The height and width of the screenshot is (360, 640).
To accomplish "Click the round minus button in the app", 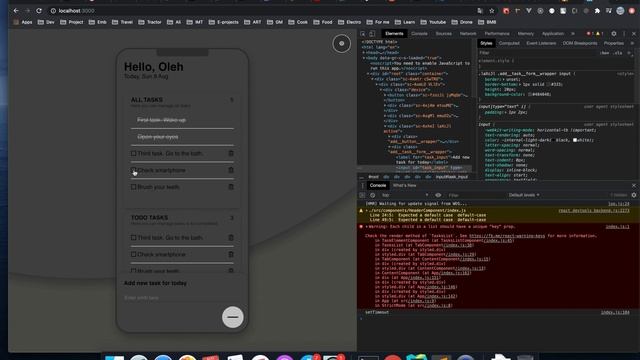I will (x=233, y=317).
